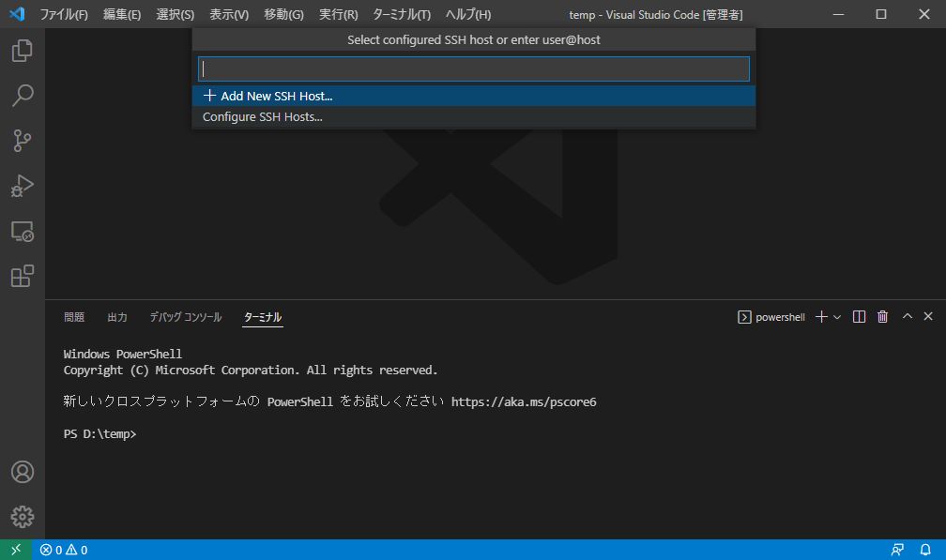Click the feedback icon in status bar
Image resolution: width=946 pixels, height=560 pixels.
[897, 550]
